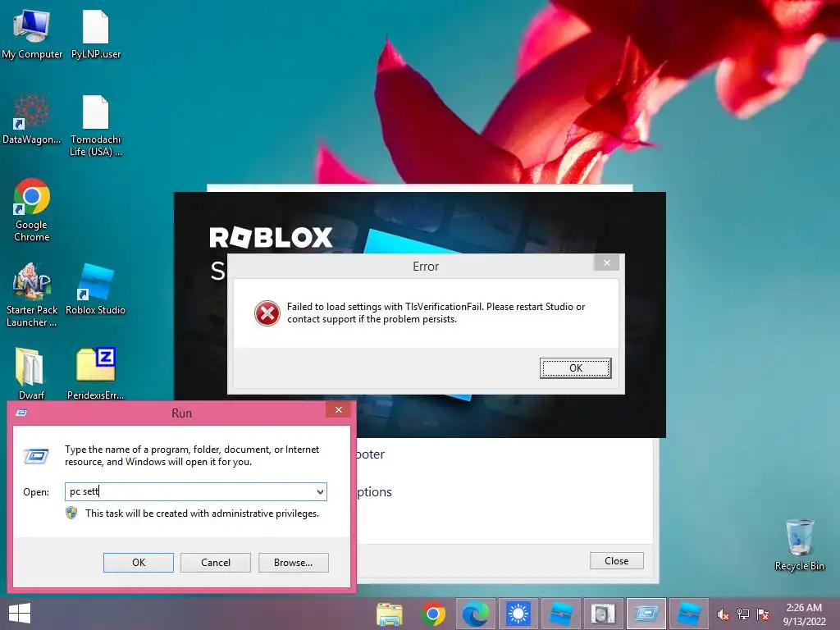
Task: Click the administrative privileges notice text
Action: pyautogui.click(x=202, y=514)
